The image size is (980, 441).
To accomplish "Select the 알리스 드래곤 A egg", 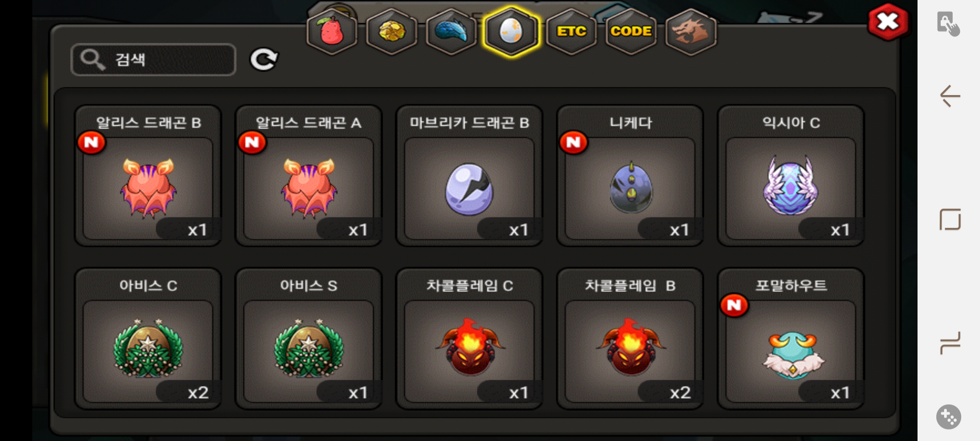I will (309, 176).
